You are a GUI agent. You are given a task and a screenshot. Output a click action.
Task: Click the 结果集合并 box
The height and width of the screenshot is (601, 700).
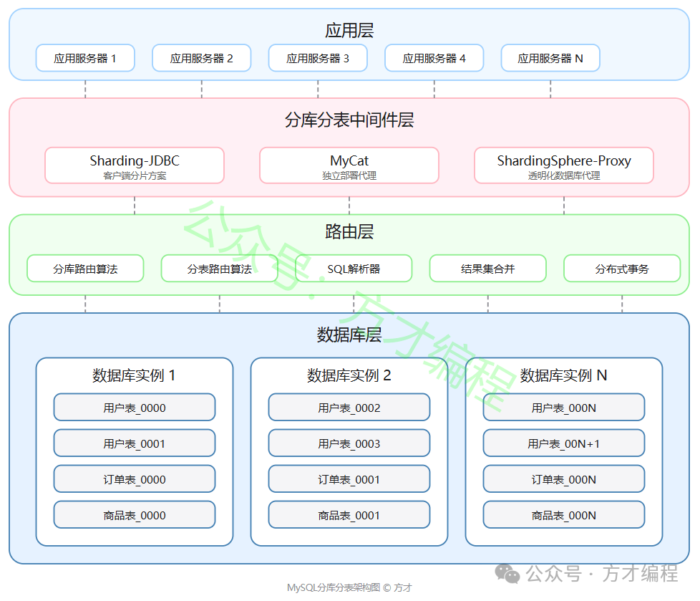pyautogui.click(x=488, y=269)
